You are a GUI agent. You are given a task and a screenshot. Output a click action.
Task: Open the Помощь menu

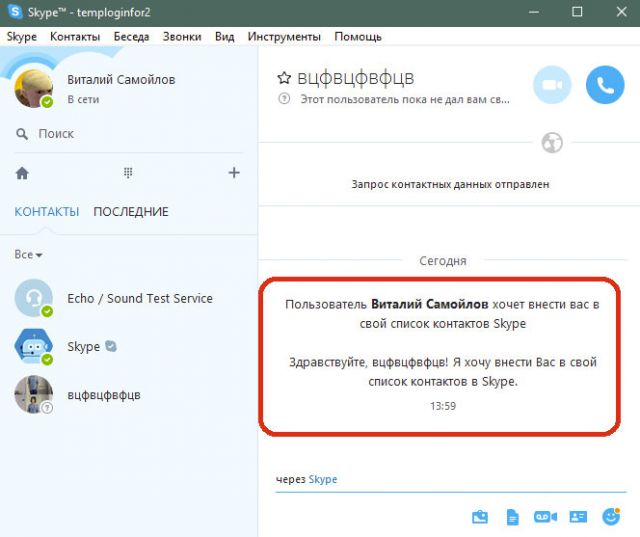[x=358, y=37]
